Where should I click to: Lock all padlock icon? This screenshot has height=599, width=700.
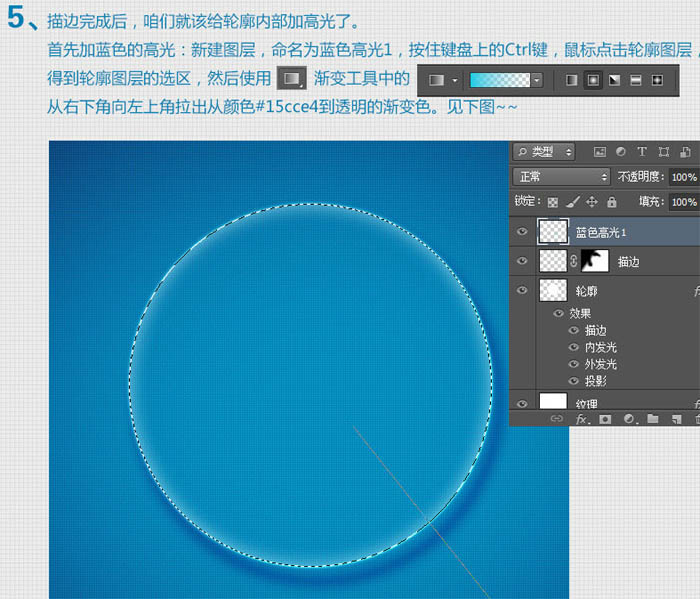612,202
